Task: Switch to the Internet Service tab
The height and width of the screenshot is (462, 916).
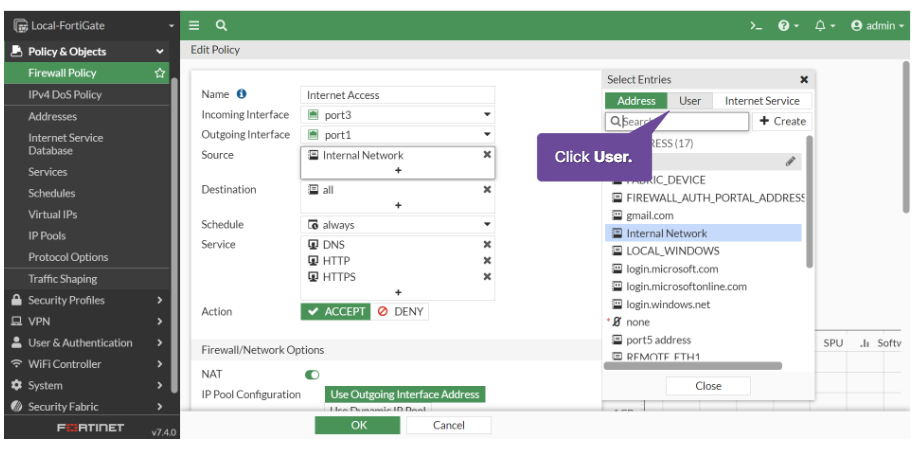Action: coord(762,100)
